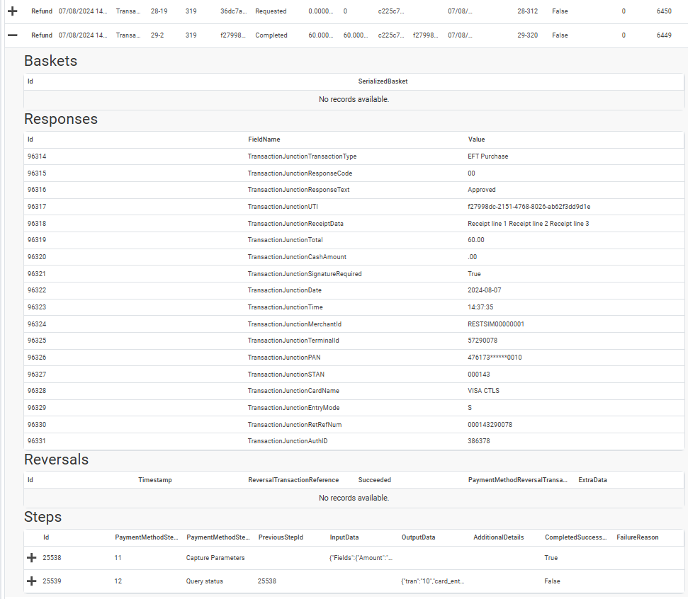Viewport: 700px width, 599px height.
Task: Click the FailureReason column header
Action: [638, 537]
